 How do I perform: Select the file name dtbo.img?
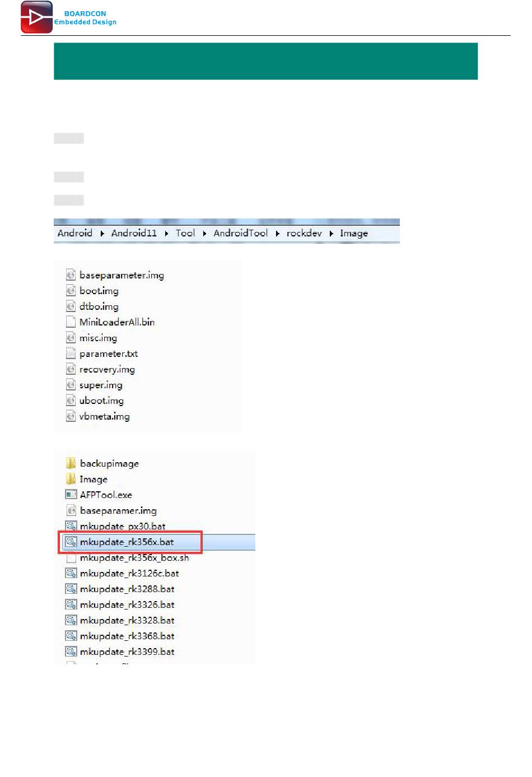(x=99, y=306)
